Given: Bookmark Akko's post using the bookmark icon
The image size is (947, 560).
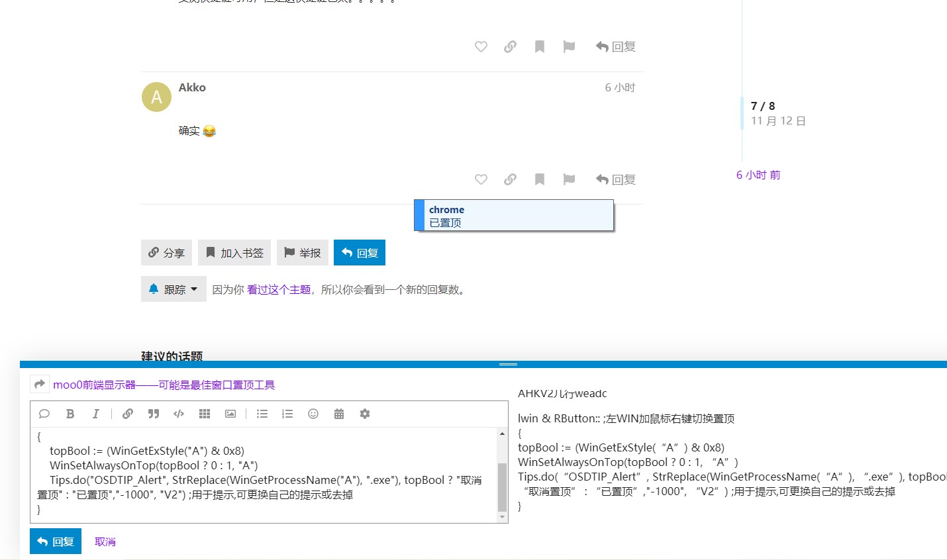Looking at the screenshot, I should [540, 179].
